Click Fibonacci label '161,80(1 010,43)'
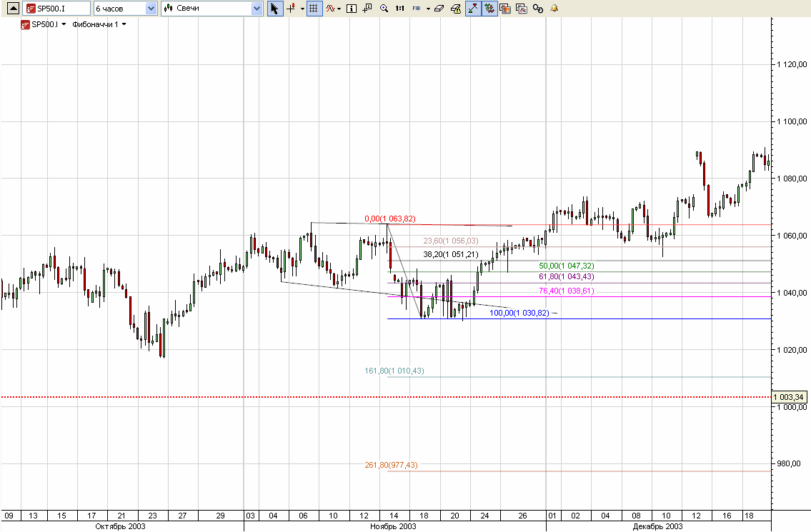 [x=394, y=371]
